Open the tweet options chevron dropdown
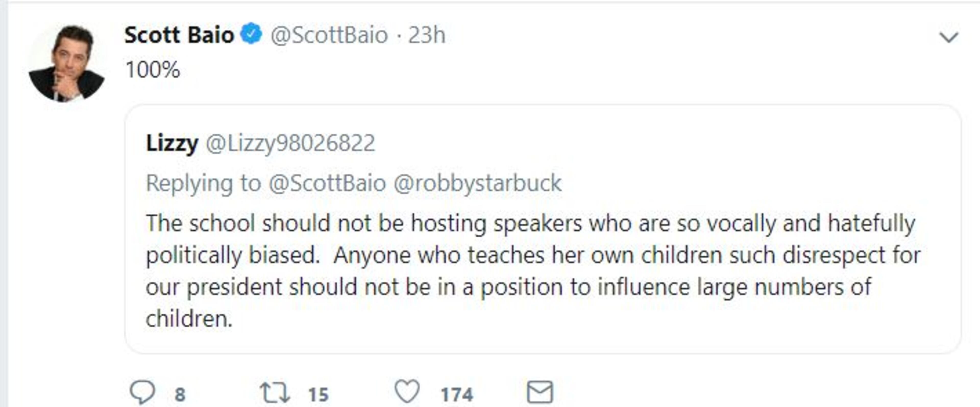Image resolution: width=980 pixels, height=407 pixels. coord(949,37)
